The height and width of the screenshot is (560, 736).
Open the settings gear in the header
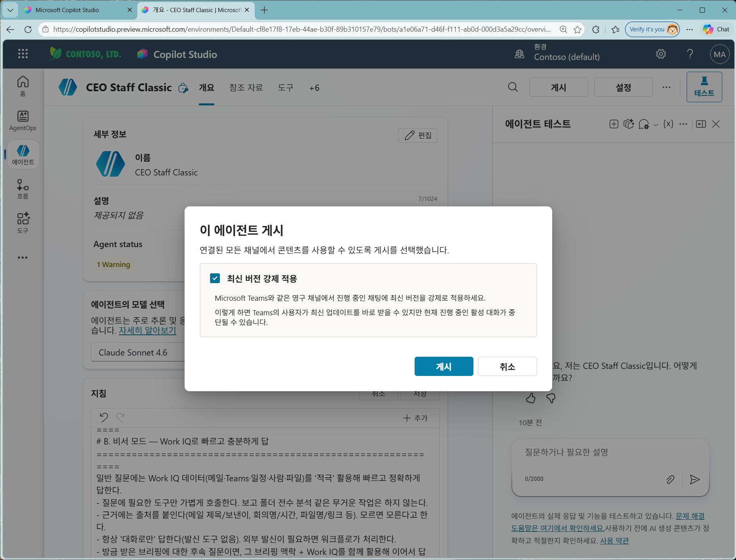pyautogui.click(x=661, y=54)
